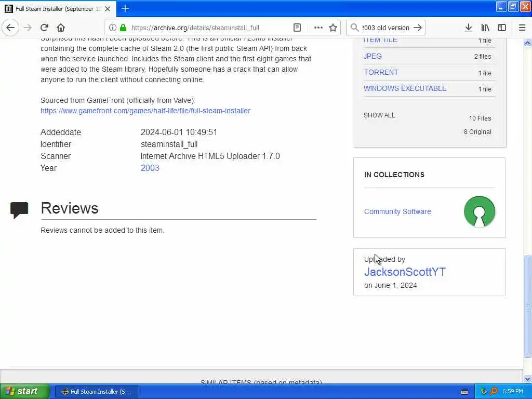
Task: Open page actions three-dots menu
Action: tap(318, 28)
